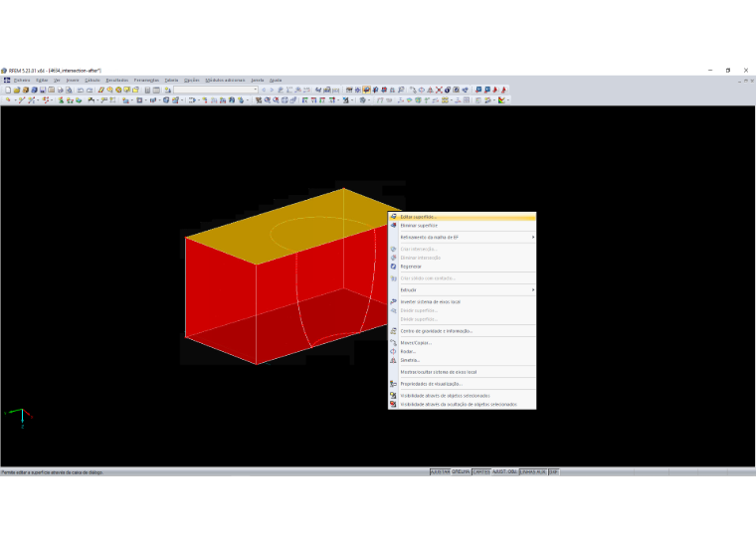Choose Centro de gravidade e informação
The width and height of the screenshot is (756, 542).
click(463, 331)
